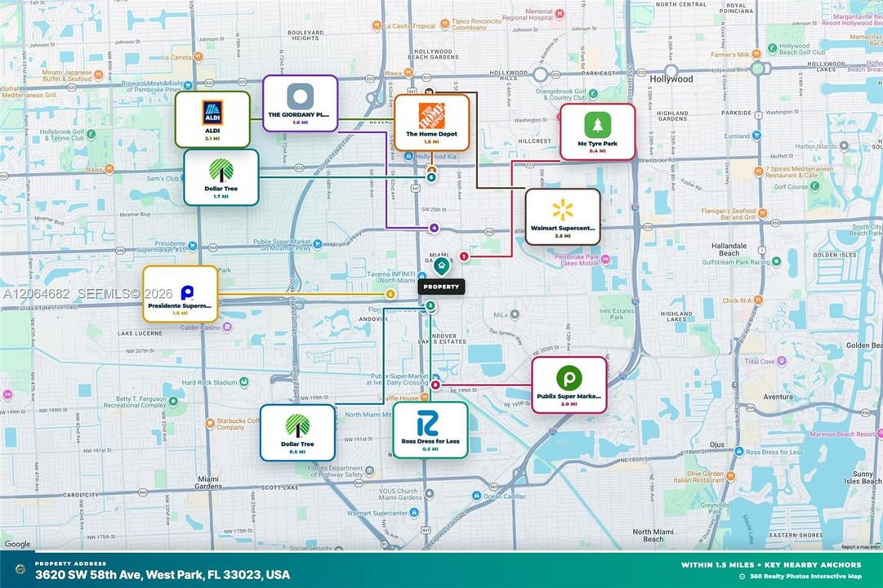This screenshot has height=588, width=883.
Task: Click Betty T. Ferguson Recreational Complex pin
Action: [x=173, y=401]
